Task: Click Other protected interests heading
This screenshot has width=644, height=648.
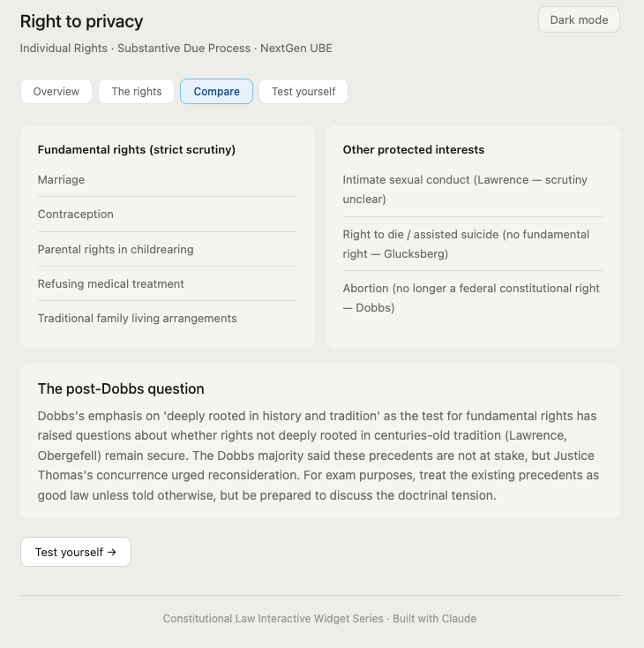Action: pyautogui.click(x=414, y=150)
